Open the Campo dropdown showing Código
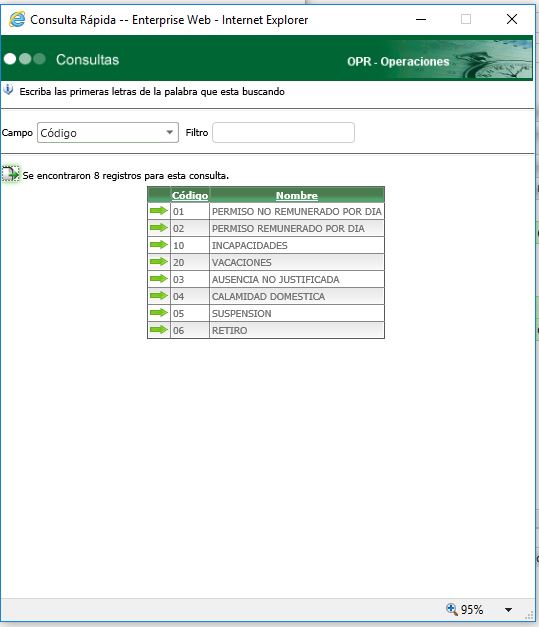The width and height of the screenshot is (539, 627). click(108, 132)
